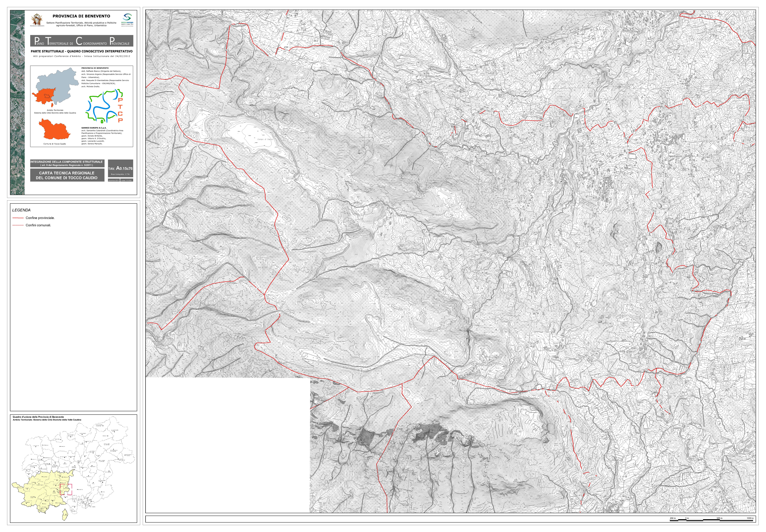The width and height of the screenshot is (766, 532).
Task: Click 'Atti preparatori Conferenze d'Ambito' line
Action: (82, 56)
